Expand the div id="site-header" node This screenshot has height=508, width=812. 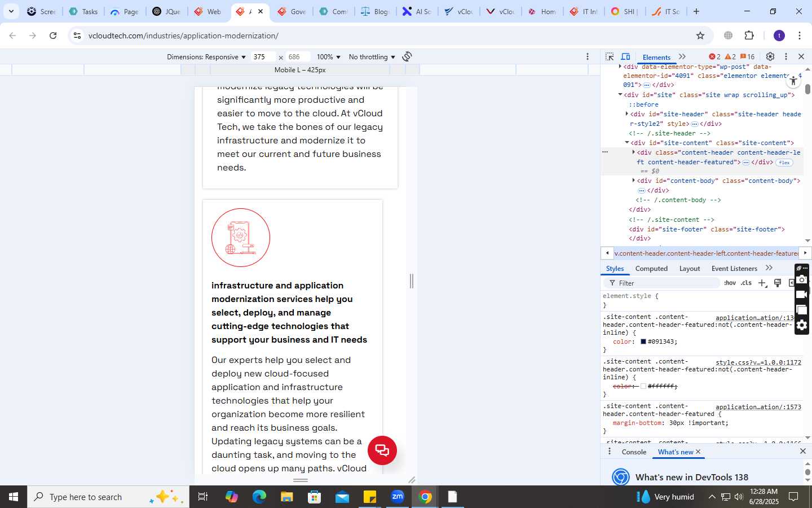click(x=626, y=114)
